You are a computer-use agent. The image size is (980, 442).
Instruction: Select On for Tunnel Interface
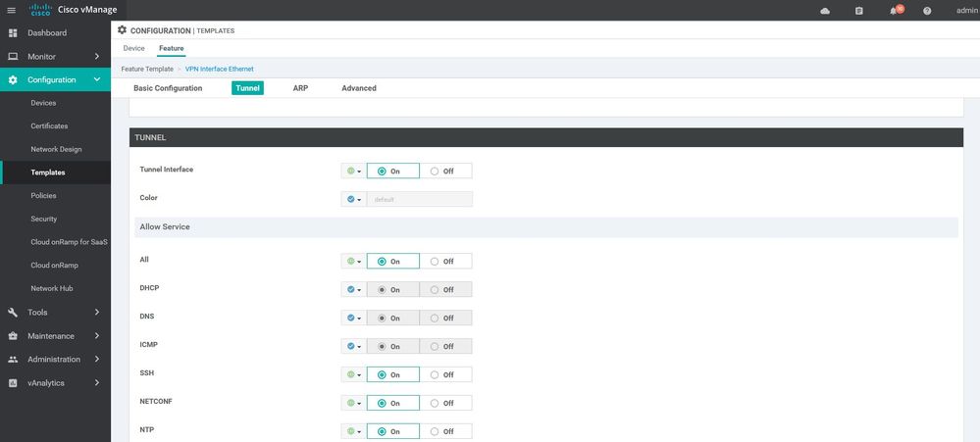click(392, 172)
